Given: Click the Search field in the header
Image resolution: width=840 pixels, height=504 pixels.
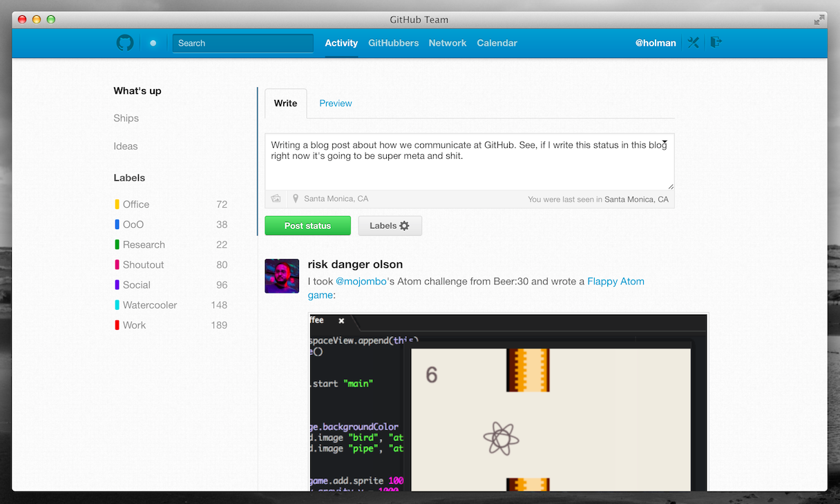Looking at the screenshot, I should (x=243, y=43).
